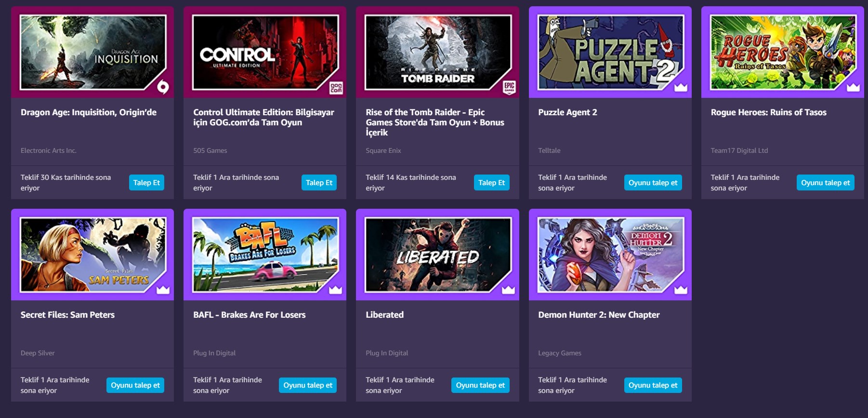Click the Epic Games badge on Tomb Raider card
This screenshot has width=868, height=418.
509,87
